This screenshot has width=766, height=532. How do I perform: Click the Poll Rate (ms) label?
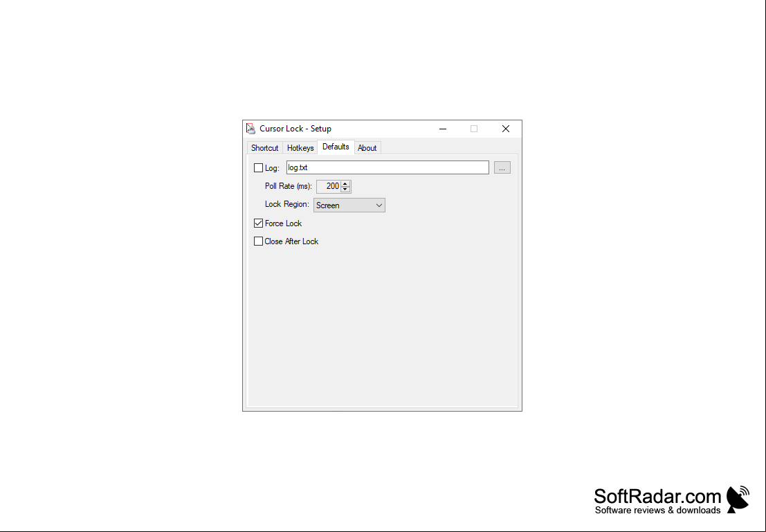(289, 186)
